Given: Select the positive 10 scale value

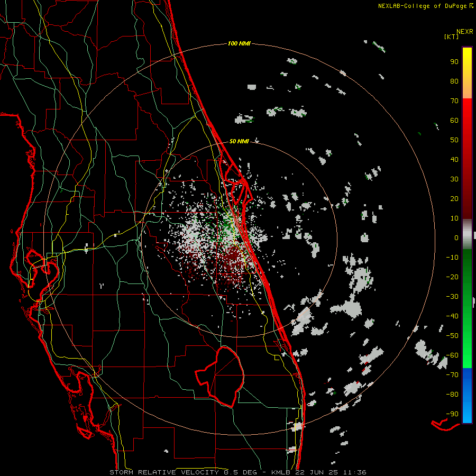Looking at the screenshot, I should coord(454,218).
